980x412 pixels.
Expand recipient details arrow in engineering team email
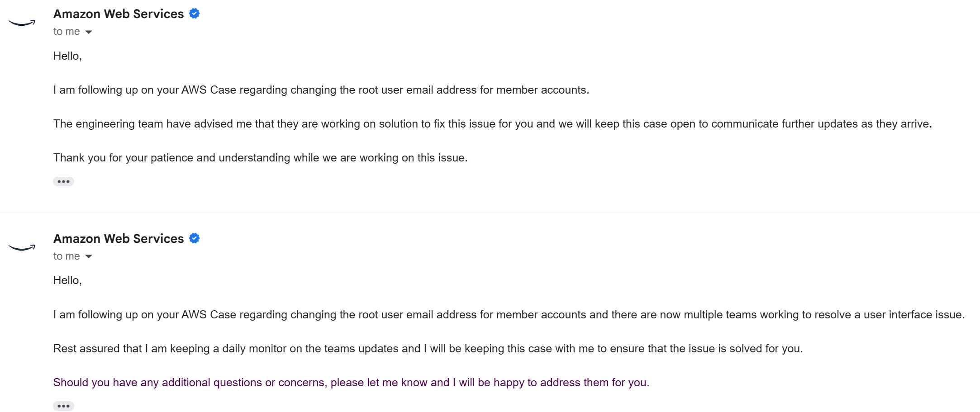(x=89, y=32)
